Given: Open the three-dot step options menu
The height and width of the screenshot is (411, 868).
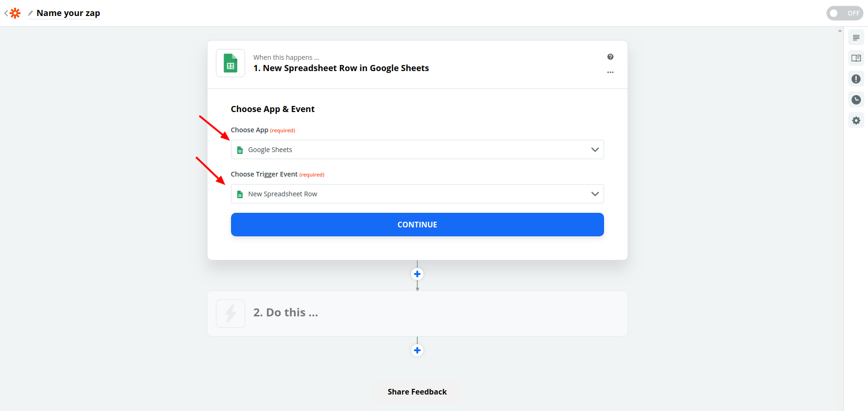Looking at the screenshot, I should (610, 72).
